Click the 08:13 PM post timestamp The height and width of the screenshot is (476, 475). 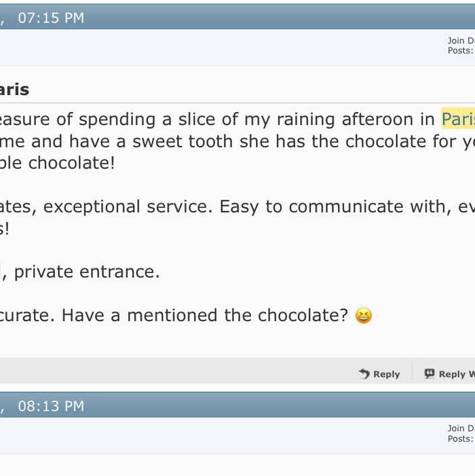pyautogui.click(x=51, y=406)
